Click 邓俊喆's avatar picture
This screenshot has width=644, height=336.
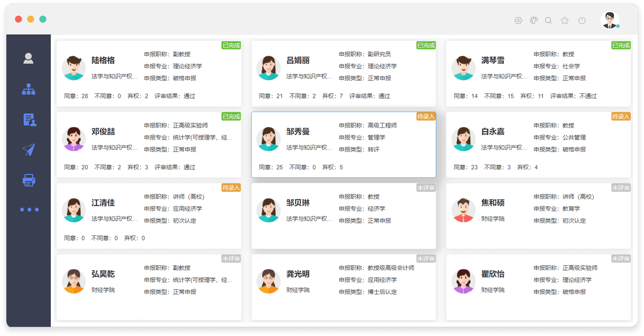pos(74,139)
